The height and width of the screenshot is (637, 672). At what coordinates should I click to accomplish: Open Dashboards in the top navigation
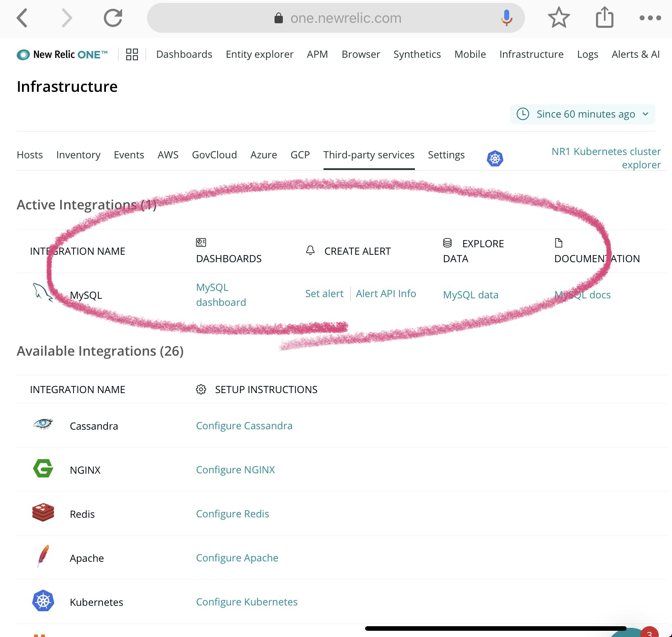pyautogui.click(x=184, y=54)
